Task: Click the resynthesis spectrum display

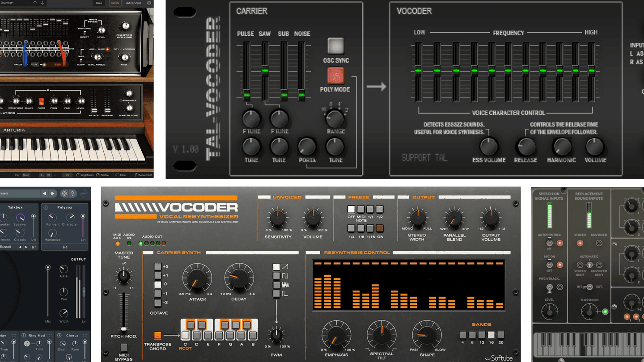Action: tap(409, 285)
